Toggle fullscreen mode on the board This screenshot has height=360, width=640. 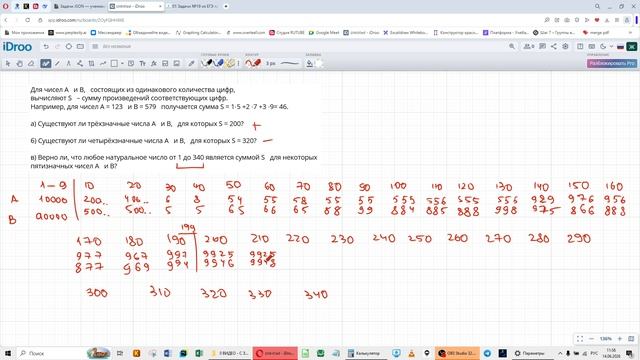pos(580,339)
